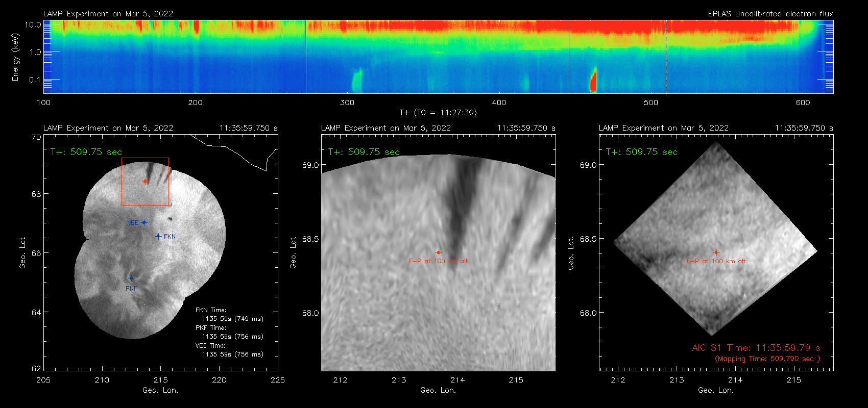Click the 'Geo. Lat' label beside the middle panel
This screenshot has width=868, height=408.
[293, 252]
